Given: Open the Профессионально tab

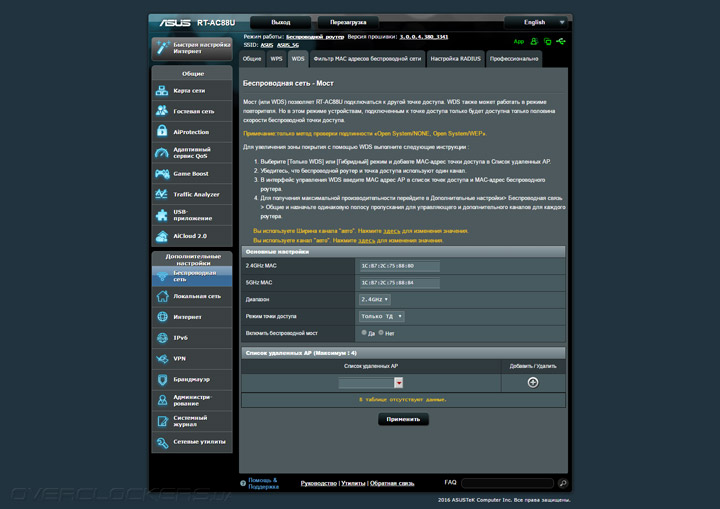Looking at the screenshot, I should pyautogui.click(x=514, y=59).
